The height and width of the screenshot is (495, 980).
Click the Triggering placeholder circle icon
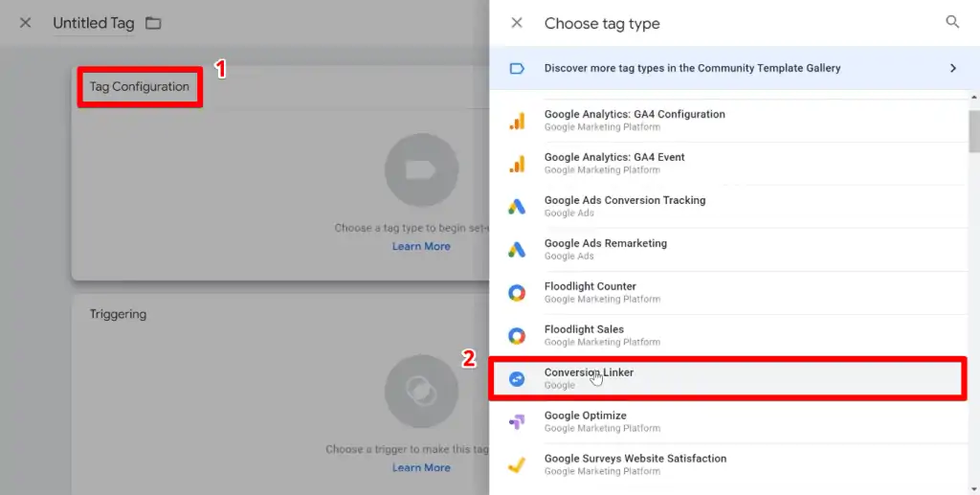pos(421,392)
